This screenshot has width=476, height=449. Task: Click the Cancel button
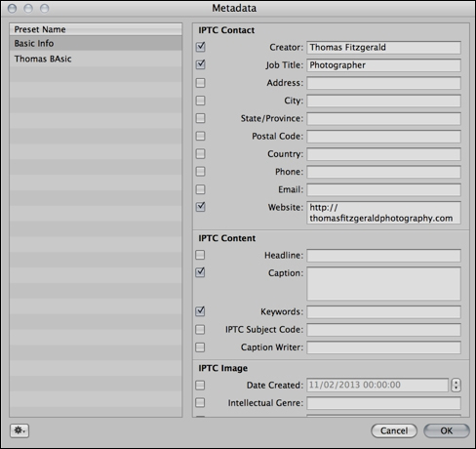(394, 430)
